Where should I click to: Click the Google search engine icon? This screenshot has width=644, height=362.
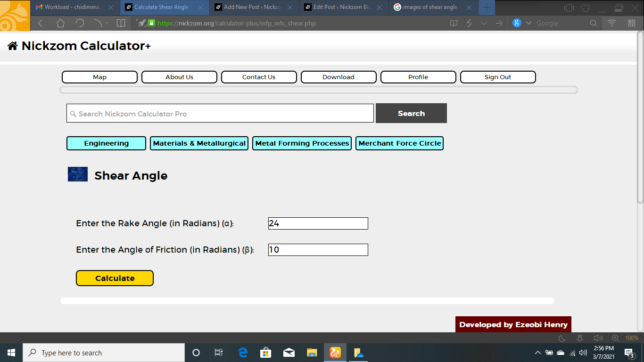click(x=517, y=23)
